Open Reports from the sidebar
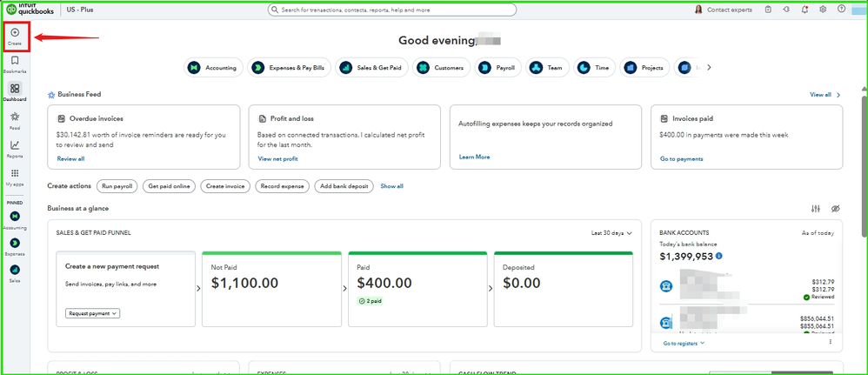The width and height of the screenshot is (868, 375). [15, 146]
